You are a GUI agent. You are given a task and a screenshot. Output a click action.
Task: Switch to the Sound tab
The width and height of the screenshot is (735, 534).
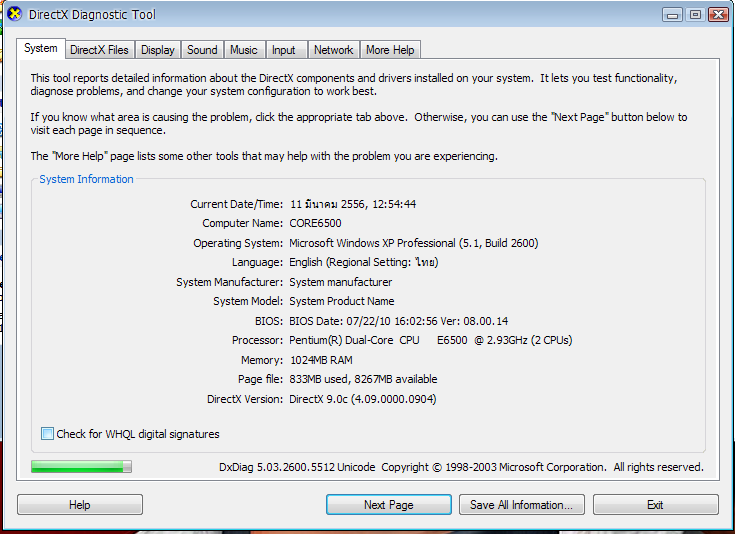(202, 50)
